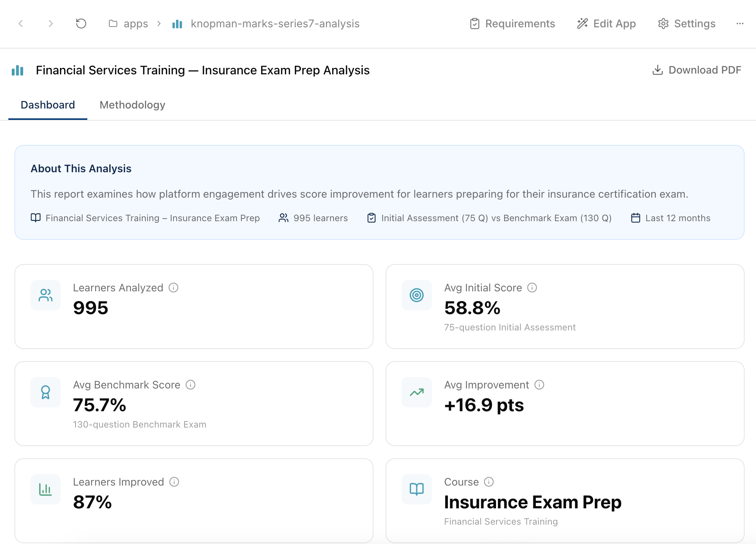Click the calendar icon beside Last 12 months
756x544 pixels.
[x=636, y=218]
